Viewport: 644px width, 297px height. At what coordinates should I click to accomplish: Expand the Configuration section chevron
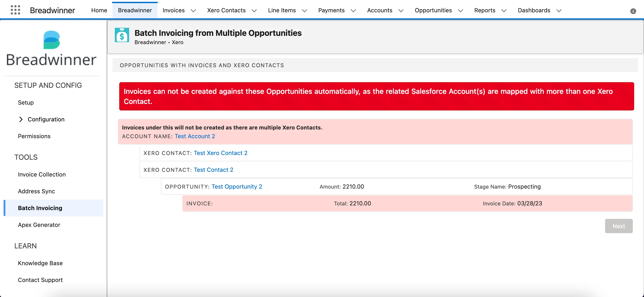click(21, 119)
